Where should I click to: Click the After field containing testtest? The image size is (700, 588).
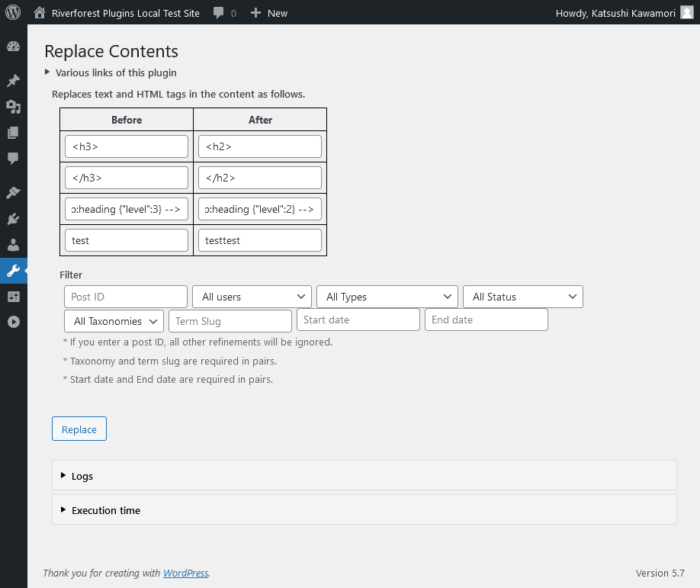260,240
